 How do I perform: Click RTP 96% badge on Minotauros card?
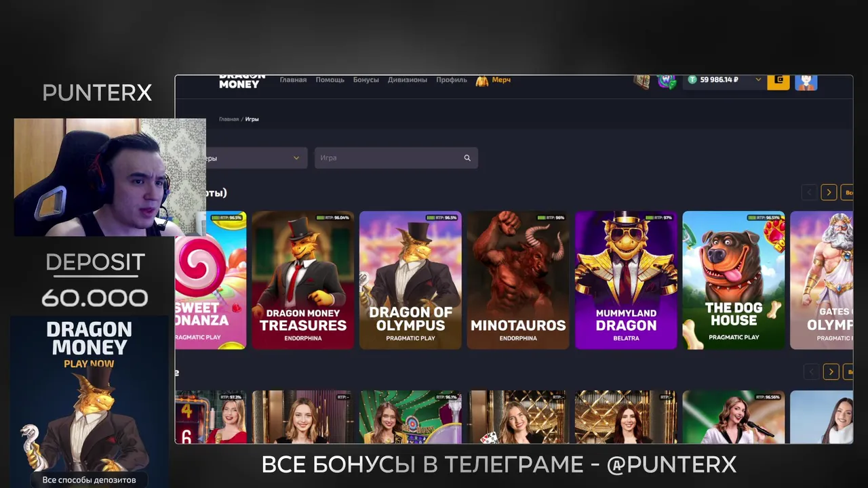(551, 218)
